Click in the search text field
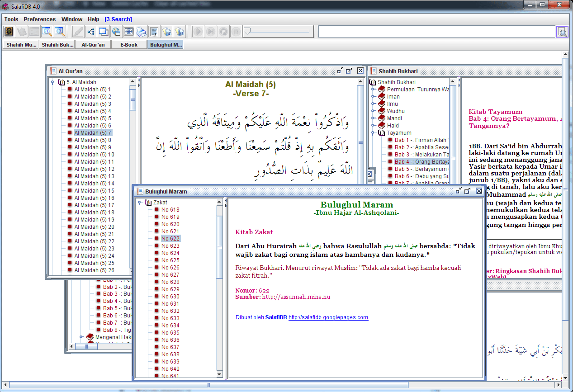 [436, 32]
